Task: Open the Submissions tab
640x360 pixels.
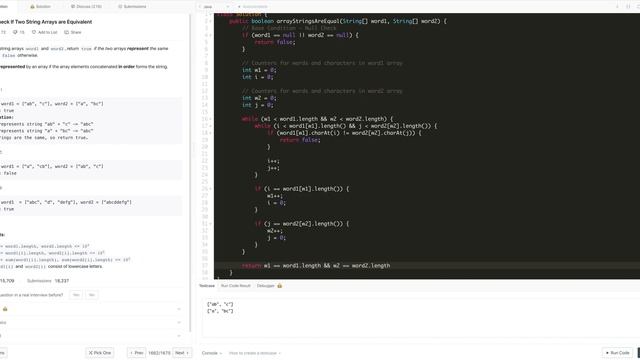Action: pyautogui.click(x=132, y=7)
